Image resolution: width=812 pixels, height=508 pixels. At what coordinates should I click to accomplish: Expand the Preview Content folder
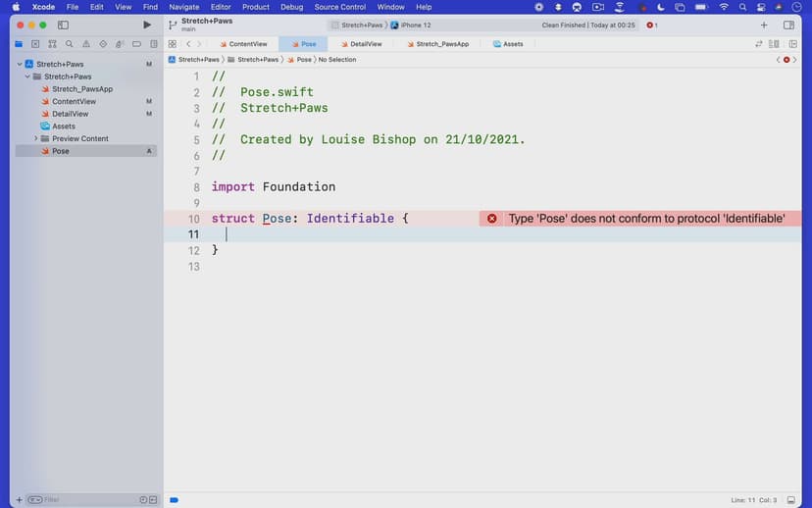36,138
